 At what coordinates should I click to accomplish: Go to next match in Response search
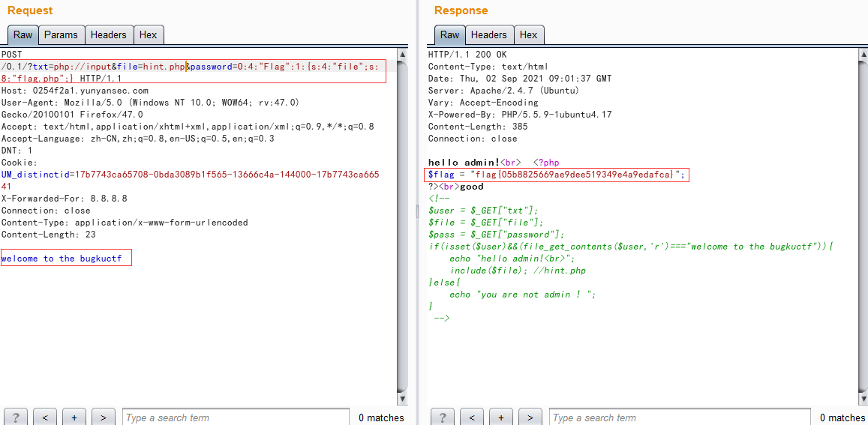pos(530,418)
